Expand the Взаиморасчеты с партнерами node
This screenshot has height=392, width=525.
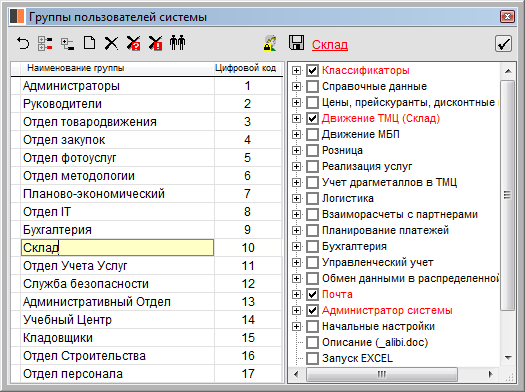(x=296, y=214)
